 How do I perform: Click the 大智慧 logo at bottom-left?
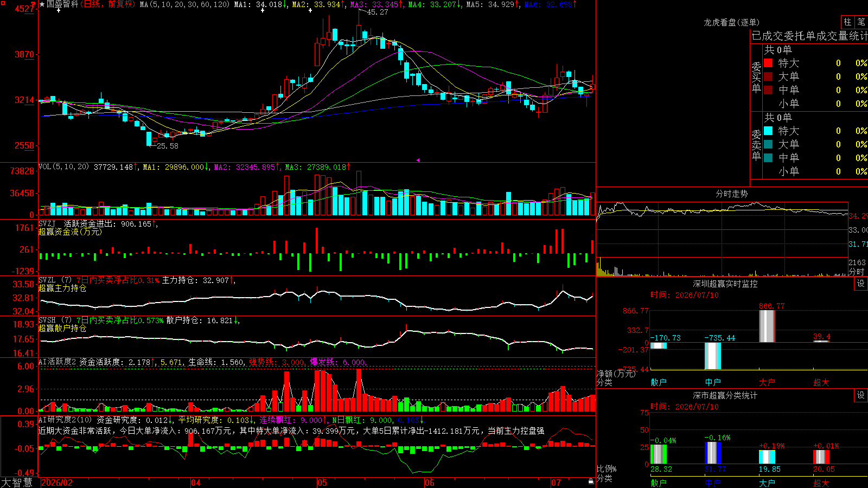point(17,483)
